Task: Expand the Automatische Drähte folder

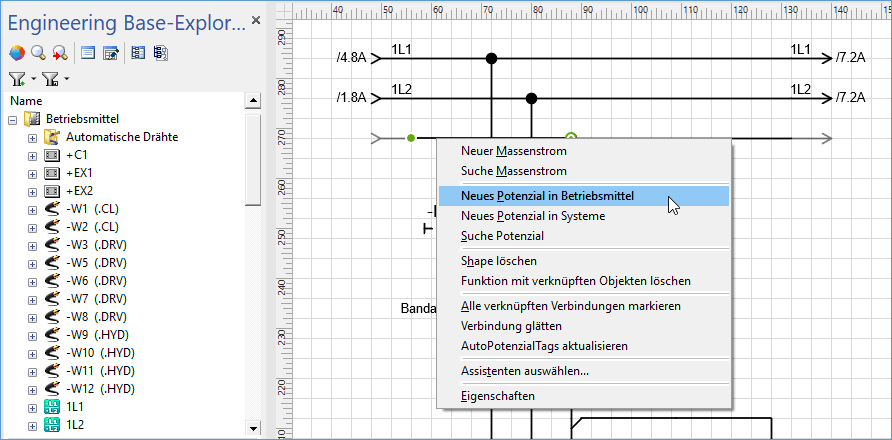Action: [x=32, y=137]
